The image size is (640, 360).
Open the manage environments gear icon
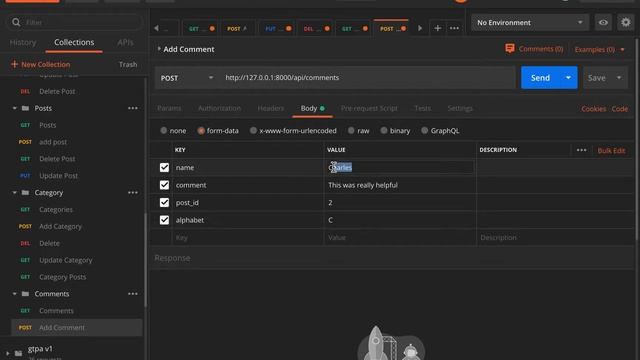tap(626, 22)
